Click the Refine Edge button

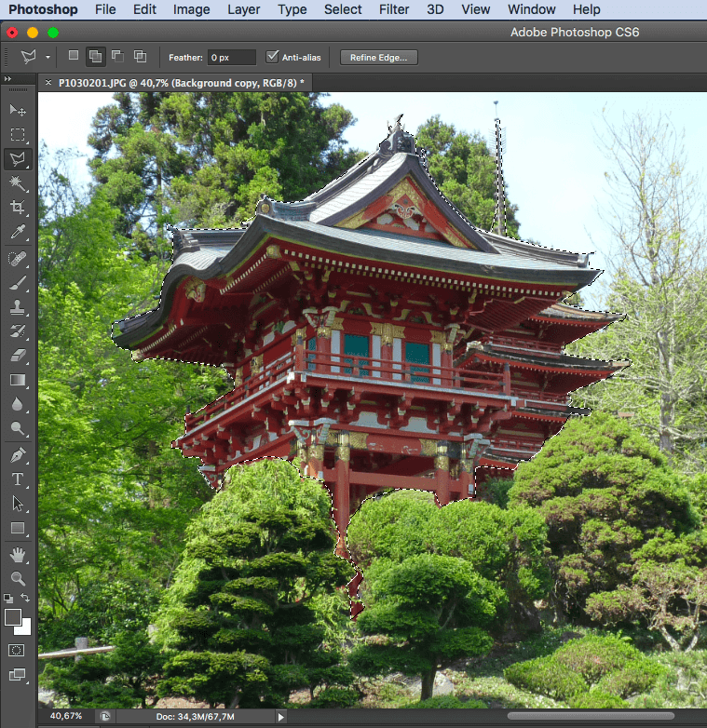[378, 57]
